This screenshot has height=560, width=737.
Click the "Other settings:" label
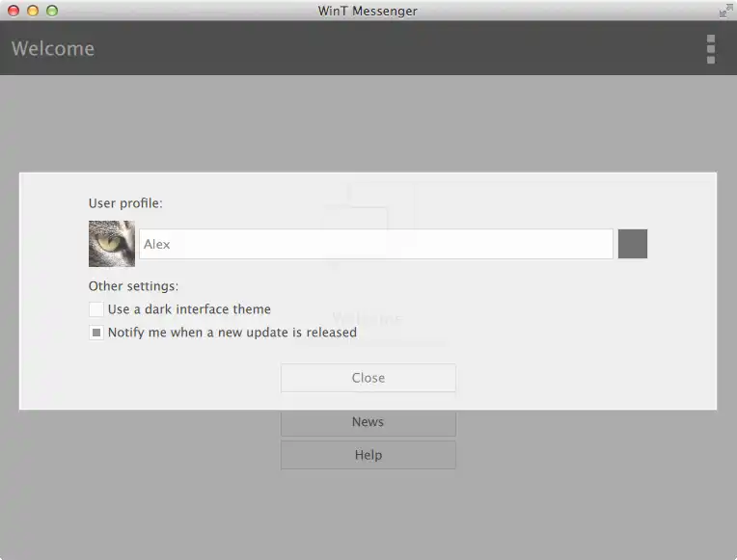[133, 286]
